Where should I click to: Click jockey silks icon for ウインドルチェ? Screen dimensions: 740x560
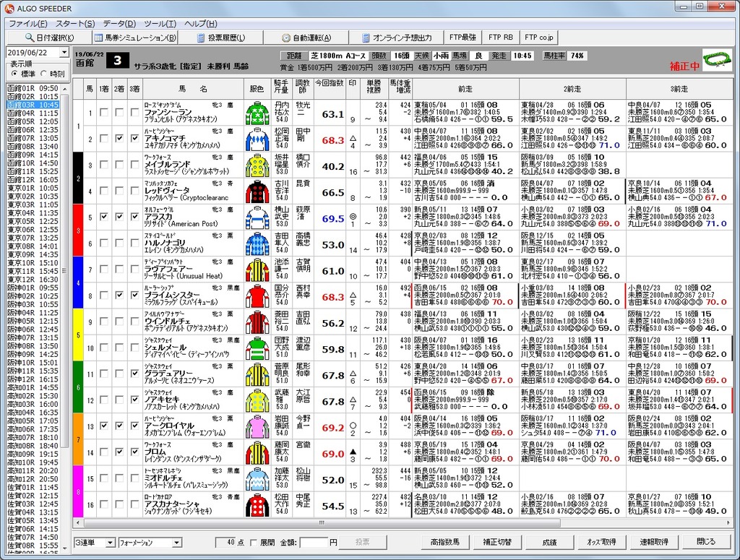257,323
